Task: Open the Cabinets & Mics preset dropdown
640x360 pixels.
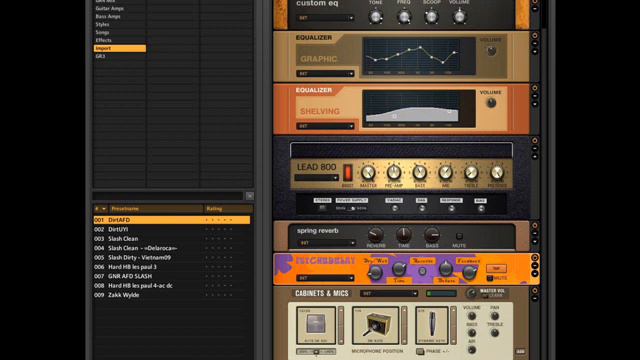Action: (389, 293)
